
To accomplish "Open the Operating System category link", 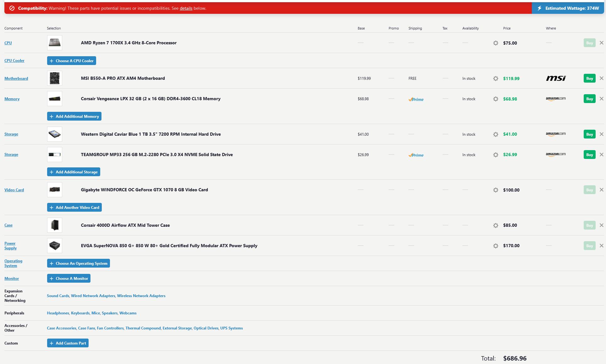I will point(13,263).
